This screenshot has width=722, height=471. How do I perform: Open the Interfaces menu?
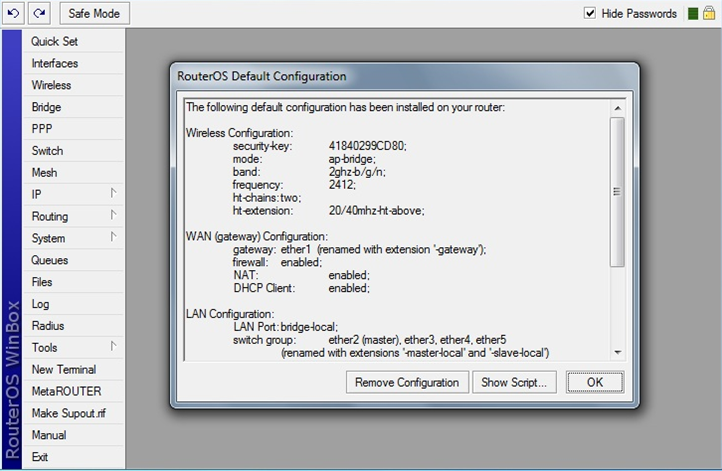(x=74, y=63)
